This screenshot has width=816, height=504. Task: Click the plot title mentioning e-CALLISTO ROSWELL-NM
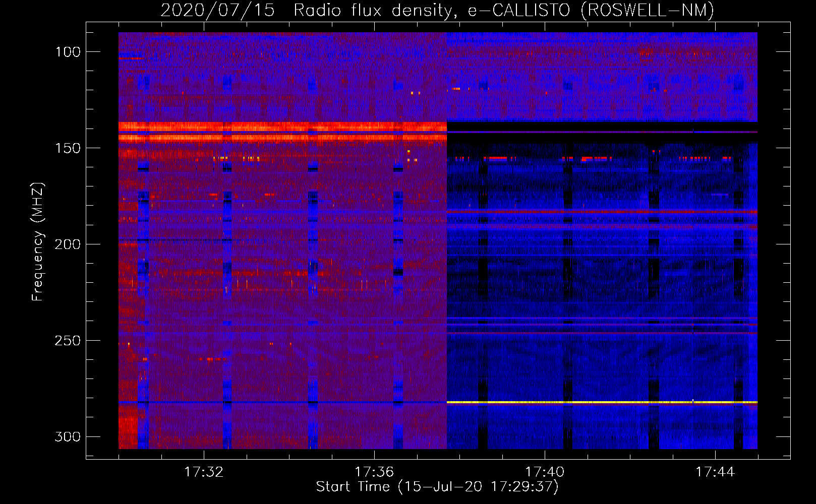click(x=437, y=10)
